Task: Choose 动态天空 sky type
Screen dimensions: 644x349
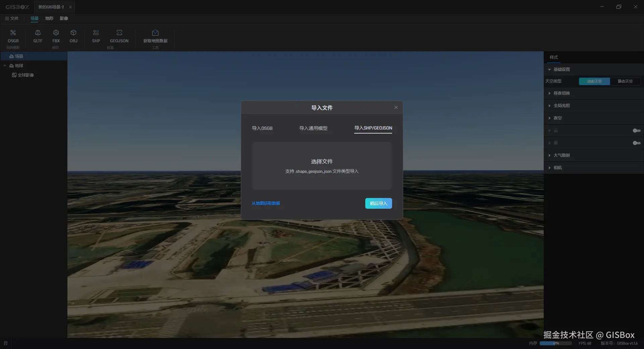Action: click(594, 81)
